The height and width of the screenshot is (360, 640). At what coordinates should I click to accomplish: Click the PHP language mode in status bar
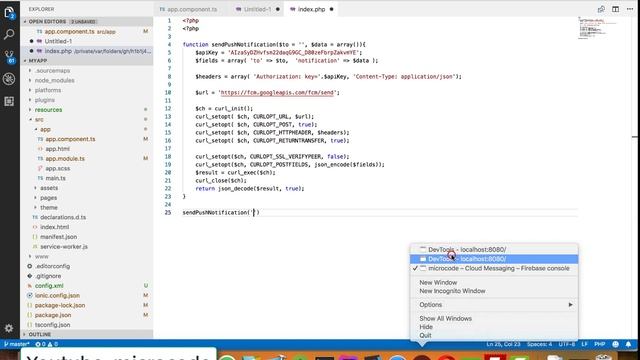point(599,344)
